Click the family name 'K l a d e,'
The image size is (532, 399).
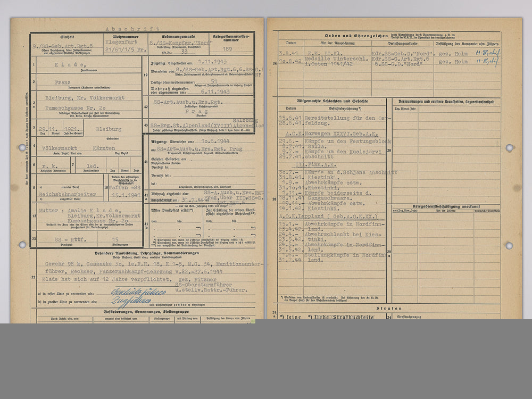70,64
